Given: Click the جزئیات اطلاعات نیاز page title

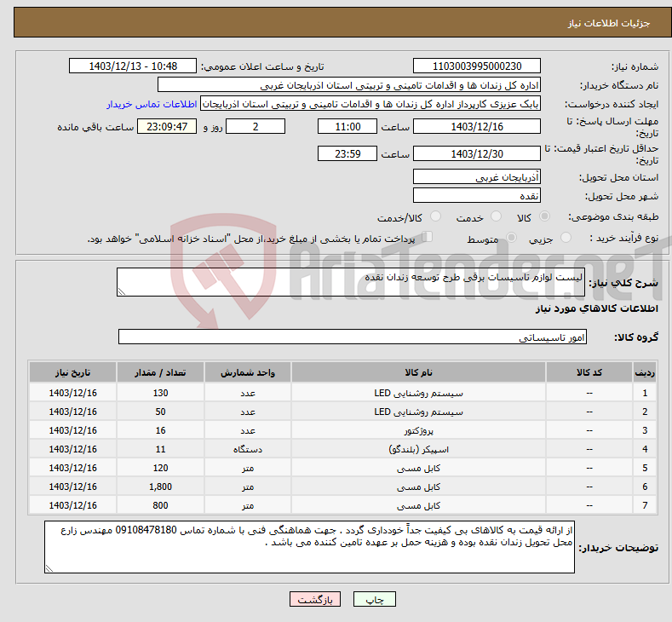Looking at the screenshot, I should click(609, 23).
